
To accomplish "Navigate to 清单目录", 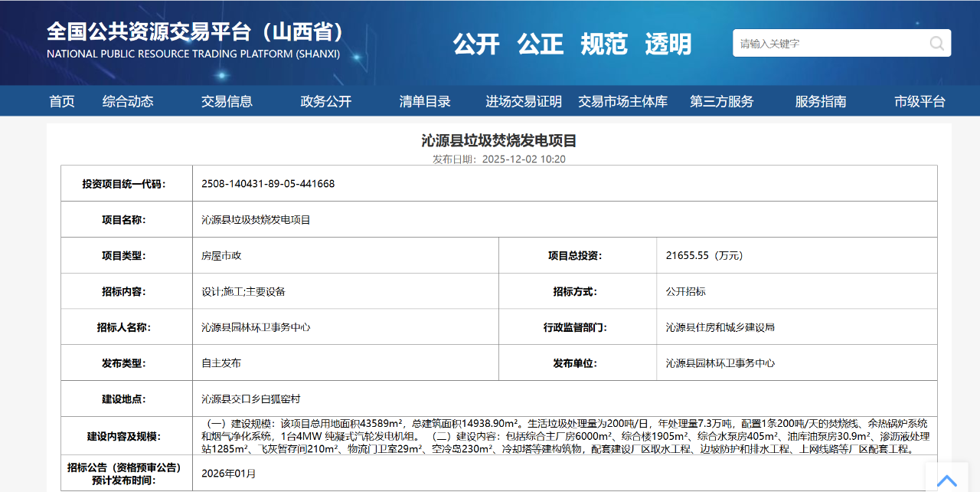I will 425,101.
